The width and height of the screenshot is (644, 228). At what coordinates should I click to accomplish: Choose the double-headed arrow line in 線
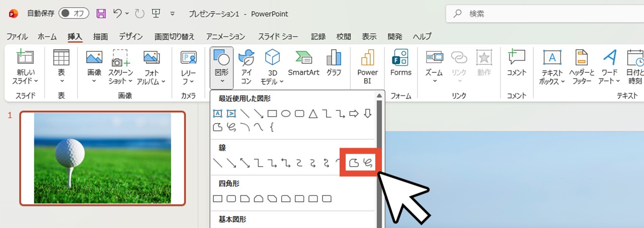coord(245,163)
